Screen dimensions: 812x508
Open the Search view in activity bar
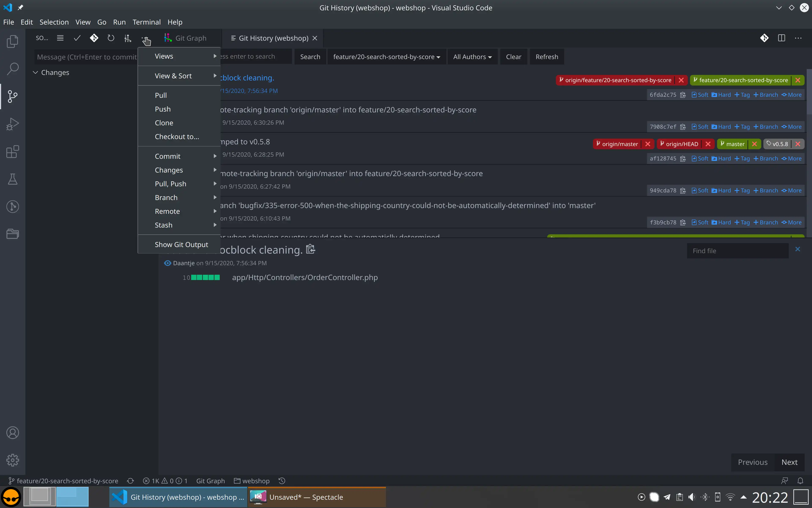(x=12, y=69)
